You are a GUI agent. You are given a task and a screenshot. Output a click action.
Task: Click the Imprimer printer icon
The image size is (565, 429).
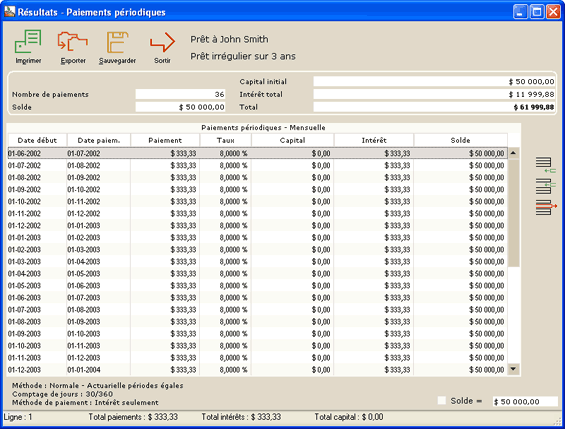point(28,41)
